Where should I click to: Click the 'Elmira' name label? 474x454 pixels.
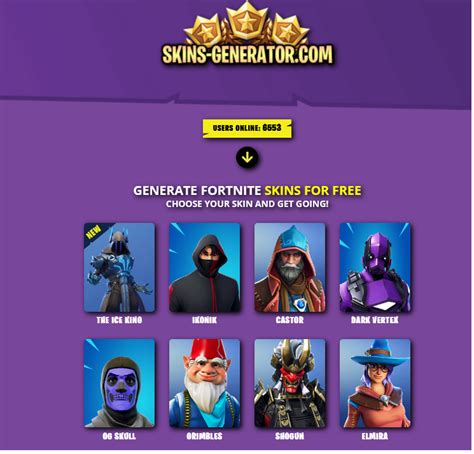tap(375, 436)
